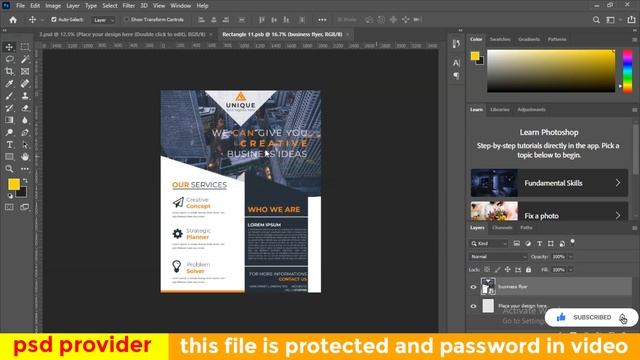The width and height of the screenshot is (640, 360).
Task: Open more options three dots in options bar
Action: [x=322, y=20]
